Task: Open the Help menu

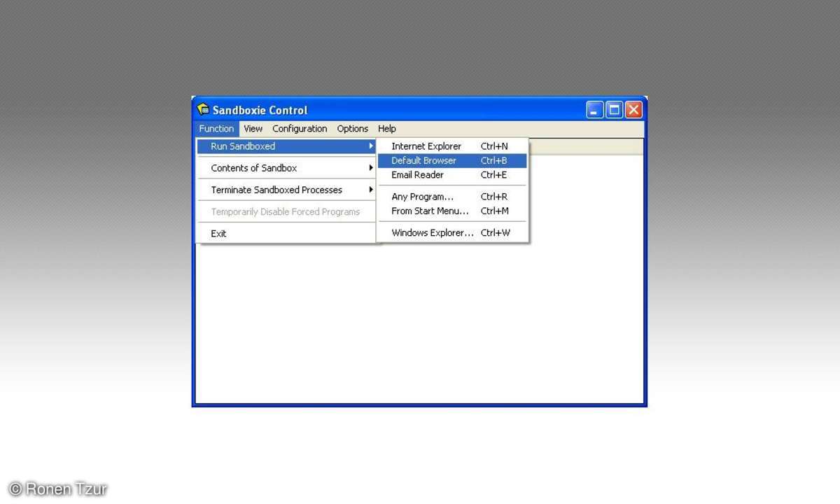Action: [387, 129]
